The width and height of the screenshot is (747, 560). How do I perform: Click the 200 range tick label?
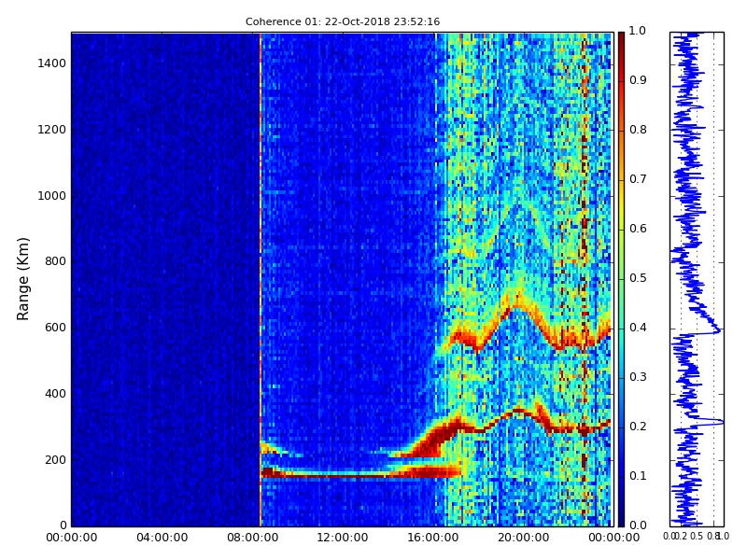[x=56, y=460]
